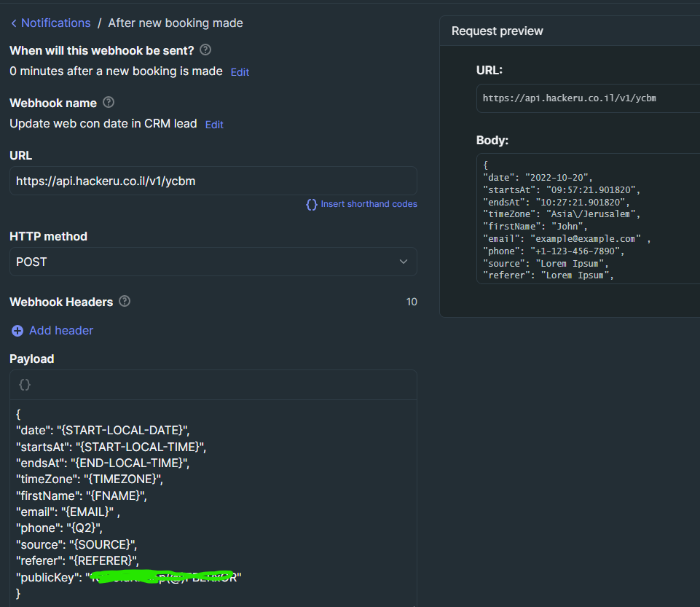Click the Request preview URL box
700x607 pixels.
587,98
